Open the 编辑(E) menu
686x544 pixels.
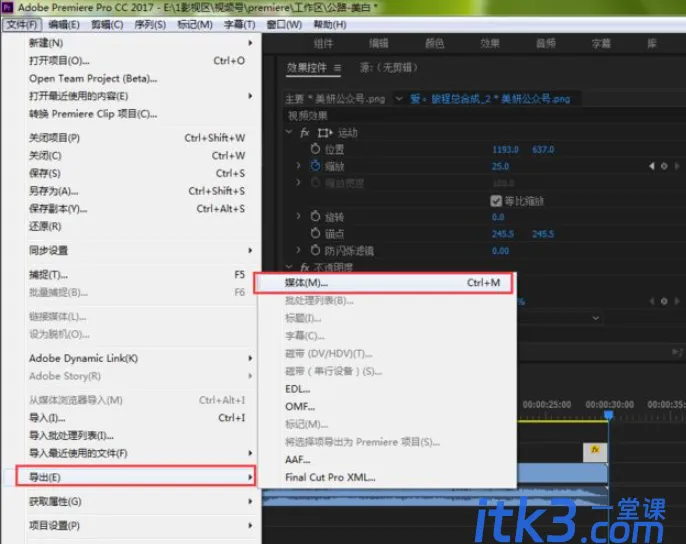(64, 25)
